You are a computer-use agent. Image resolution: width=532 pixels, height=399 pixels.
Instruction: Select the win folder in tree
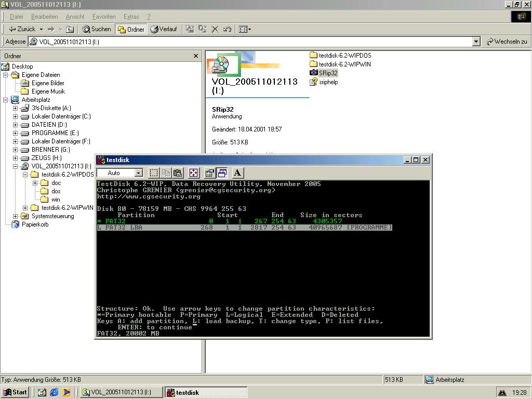(56, 199)
